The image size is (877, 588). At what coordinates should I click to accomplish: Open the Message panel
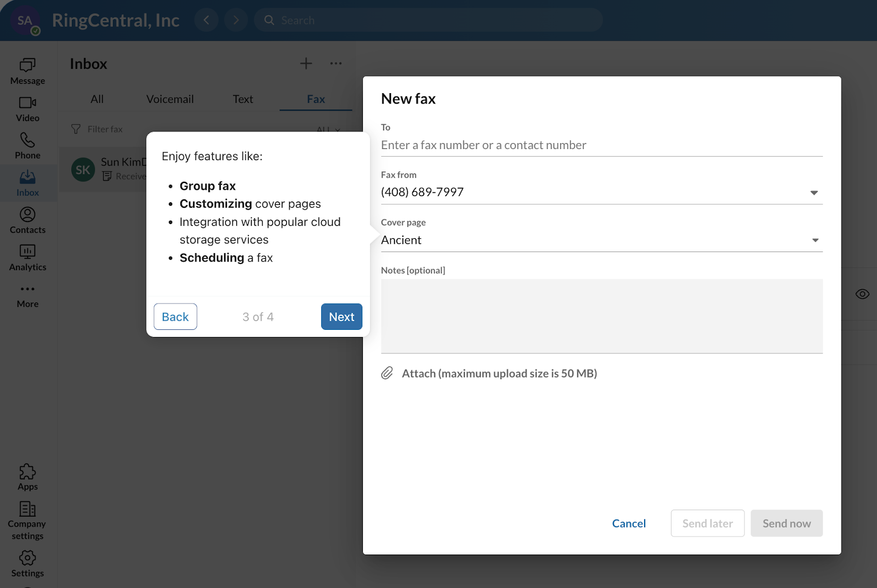click(27, 71)
